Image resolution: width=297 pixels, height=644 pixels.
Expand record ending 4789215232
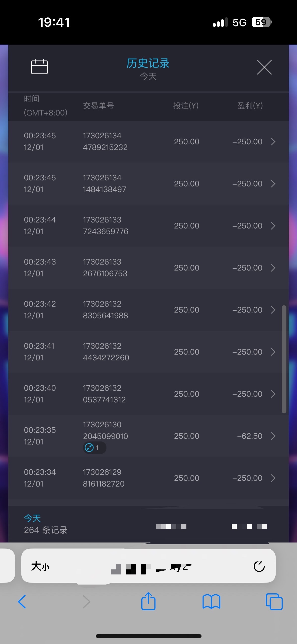click(x=273, y=142)
